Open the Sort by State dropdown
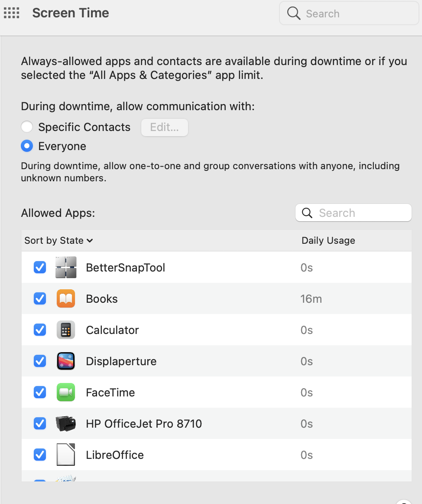The height and width of the screenshot is (504, 422). (x=58, y=241)
